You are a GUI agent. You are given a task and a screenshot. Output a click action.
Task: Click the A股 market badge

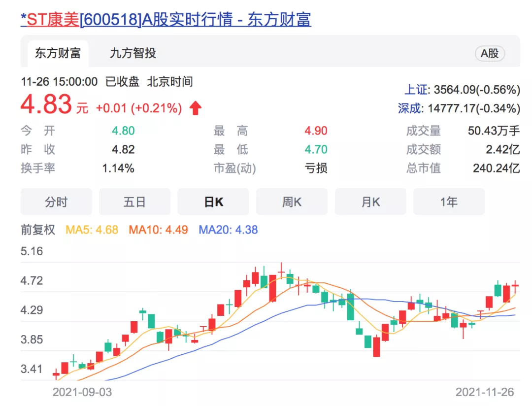(490, 54)
